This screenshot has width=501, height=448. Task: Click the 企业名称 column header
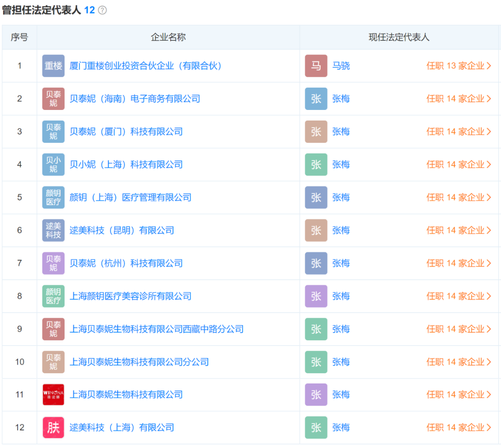click(168, 38)
